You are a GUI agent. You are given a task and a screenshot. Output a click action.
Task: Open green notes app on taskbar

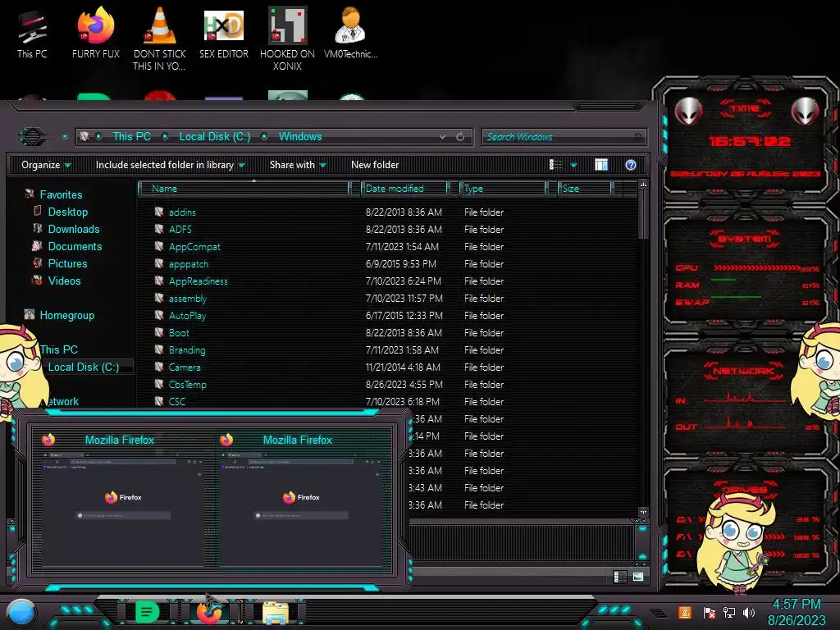(x=147, y=612)
